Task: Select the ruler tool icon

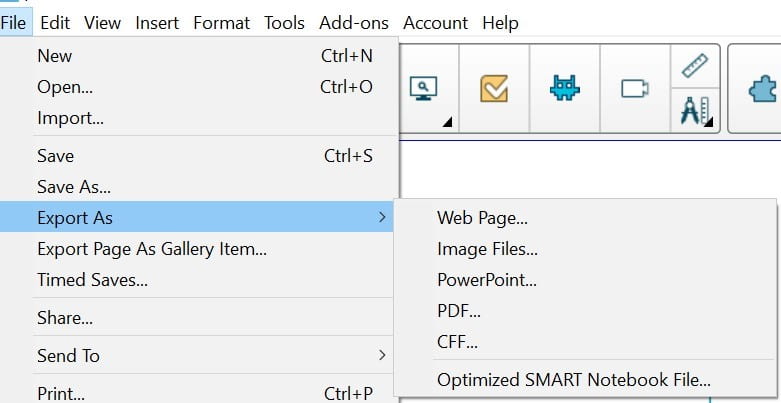Action: (694, 66)
